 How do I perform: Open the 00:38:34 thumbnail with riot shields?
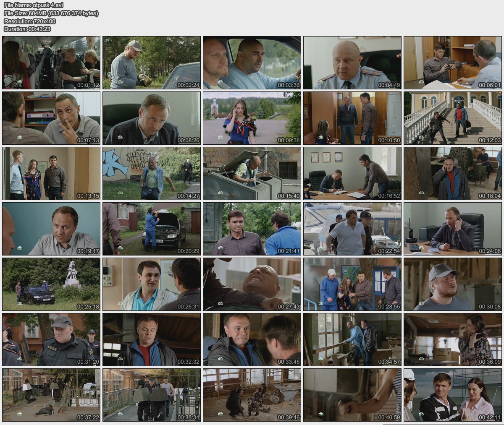pyautogui.click(x=152, y=395)
